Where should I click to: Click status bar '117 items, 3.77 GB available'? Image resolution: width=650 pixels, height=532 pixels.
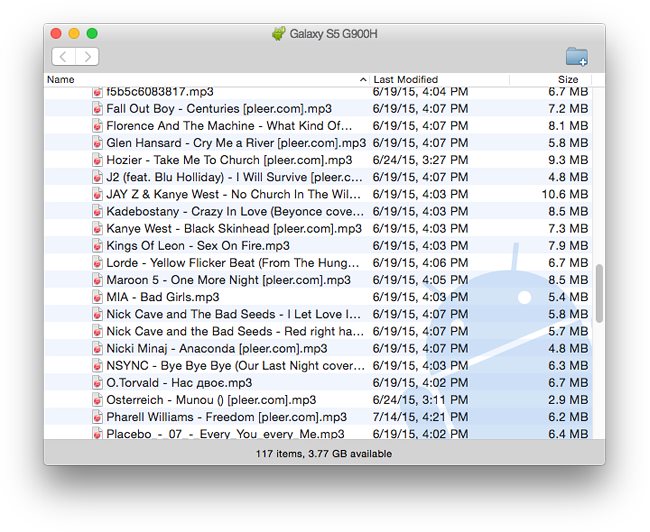click(324, 454)
